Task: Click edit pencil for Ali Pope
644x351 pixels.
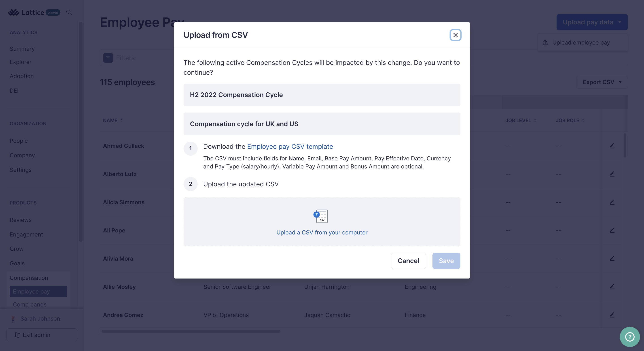Action: coord(612,230)
